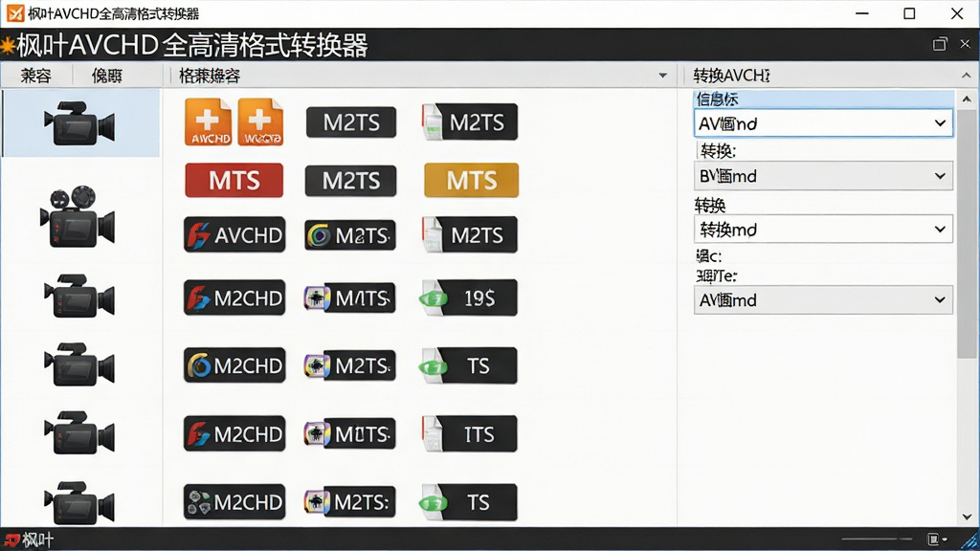This screenshot has height=551, width=980.
Task: Click the camcorder beside the blue-swirl M2CHD row
Action: click(79, 364)
